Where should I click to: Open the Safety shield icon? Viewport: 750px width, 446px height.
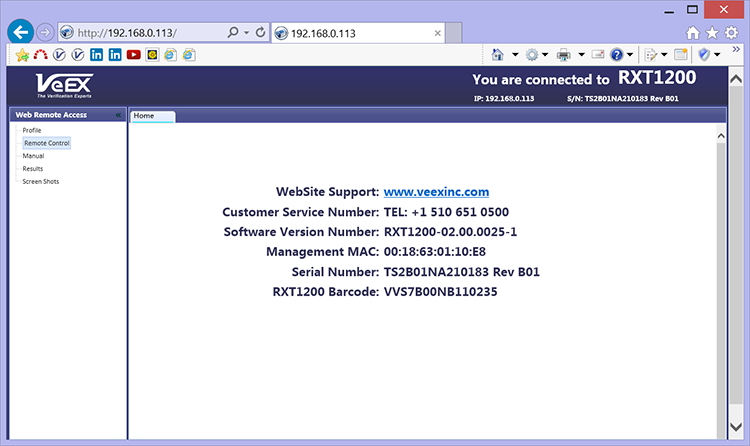coord(704,55)
